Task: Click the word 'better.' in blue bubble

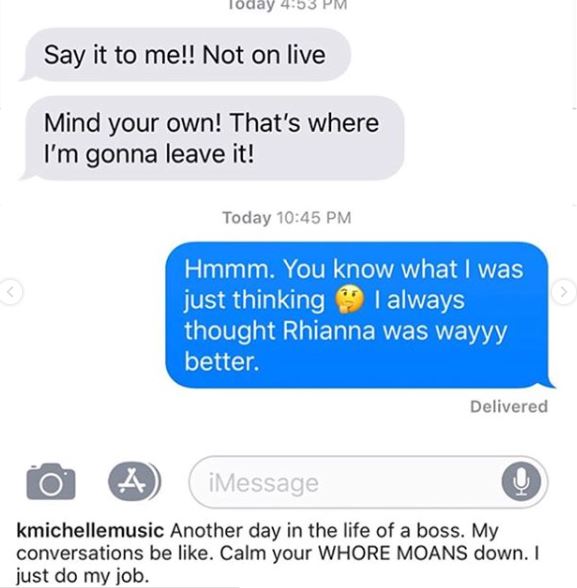Action: pos(222,362)
